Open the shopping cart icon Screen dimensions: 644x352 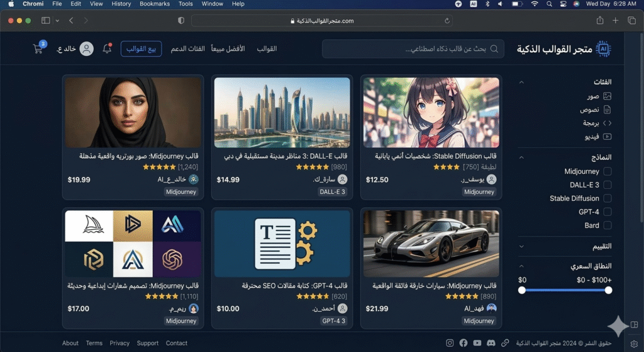tap(38, 49)
